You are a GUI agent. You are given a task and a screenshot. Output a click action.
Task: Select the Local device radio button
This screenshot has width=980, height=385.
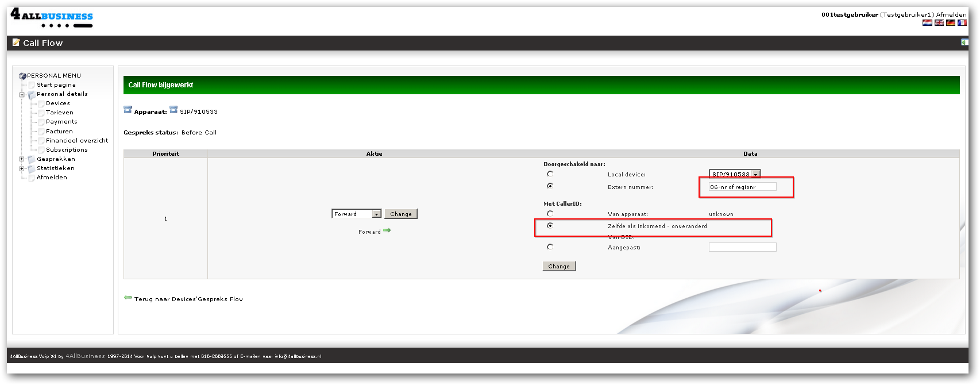coord(550,174)
